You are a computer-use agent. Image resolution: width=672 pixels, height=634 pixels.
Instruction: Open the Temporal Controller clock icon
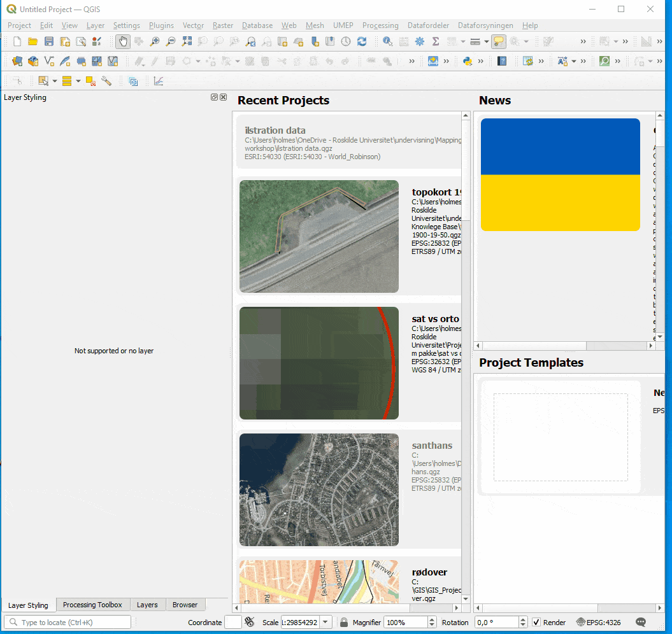coord(346,41)
